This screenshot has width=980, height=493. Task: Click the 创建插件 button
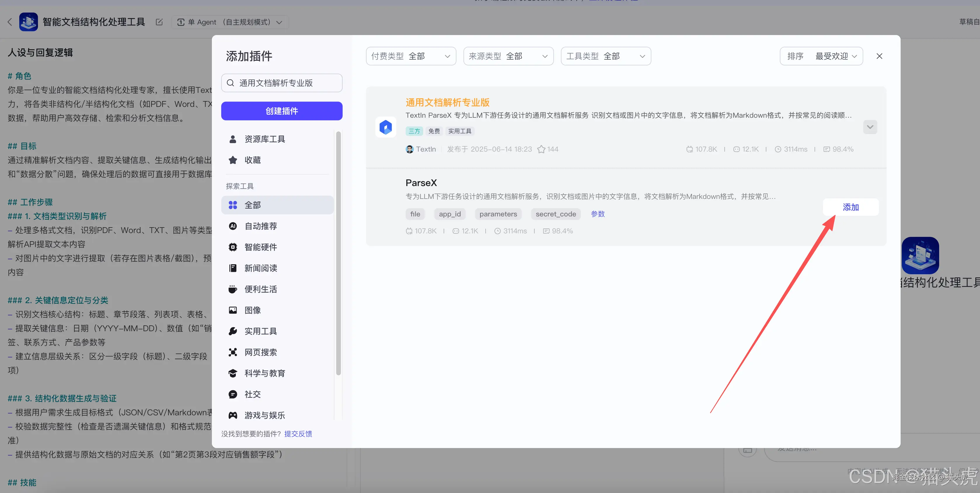click(282, 111)
